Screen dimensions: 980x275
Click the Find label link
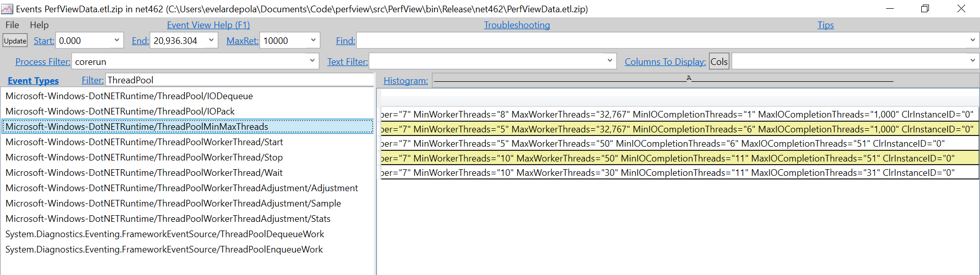pyautogui.click(x=346, y=41)
